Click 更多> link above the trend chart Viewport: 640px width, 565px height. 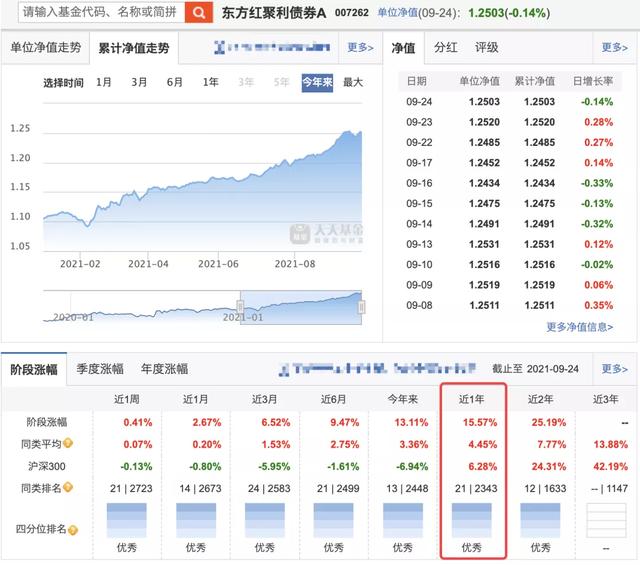[x=360, y=47]
